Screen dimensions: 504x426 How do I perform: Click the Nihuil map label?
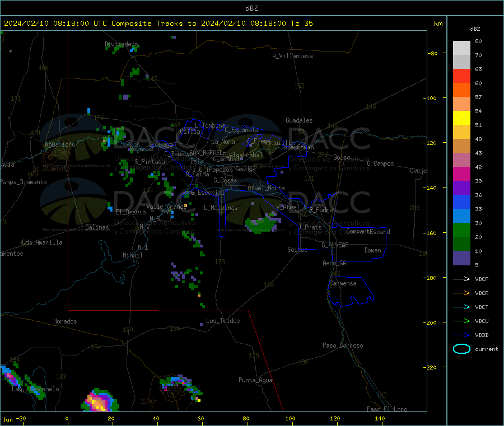[x=132, y=255]
